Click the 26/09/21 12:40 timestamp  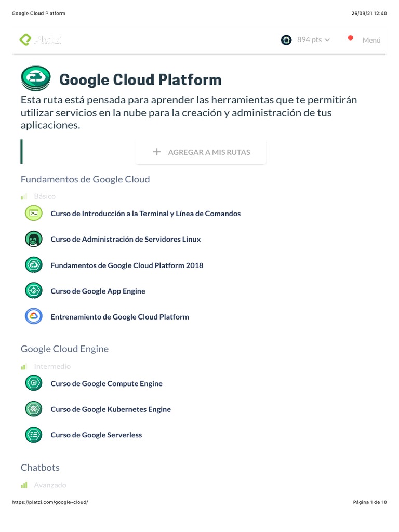coord(369,13)
